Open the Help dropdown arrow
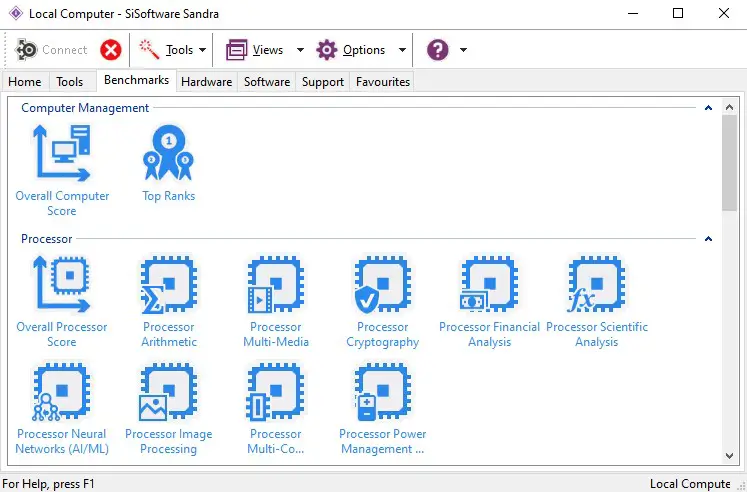 point(463,50)
